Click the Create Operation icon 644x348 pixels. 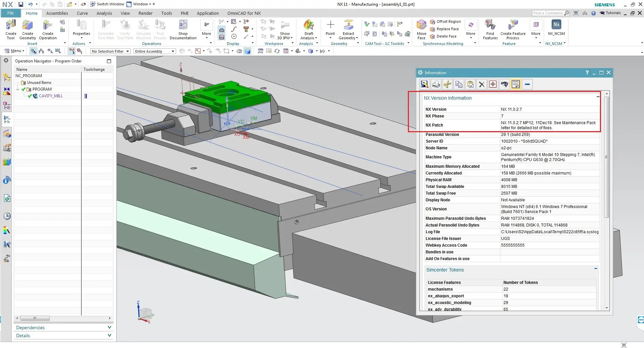click(x=48, y=30)
